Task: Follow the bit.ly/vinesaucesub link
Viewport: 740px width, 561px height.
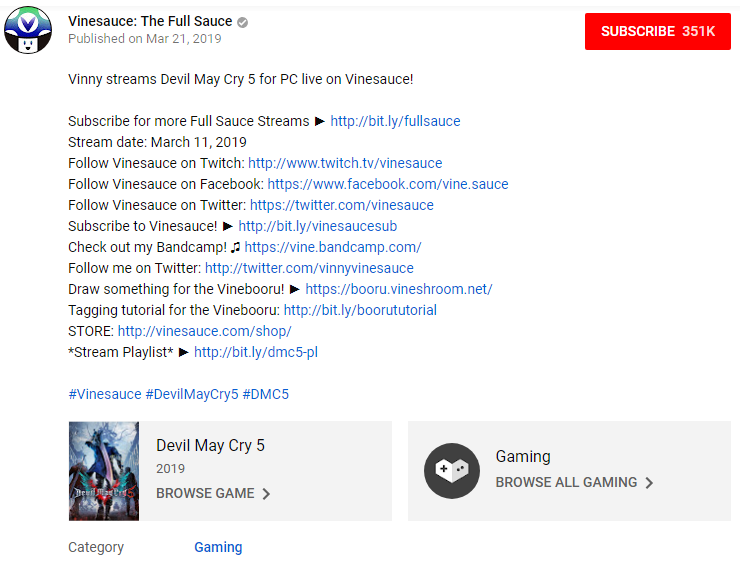Action: pos(318,226)
